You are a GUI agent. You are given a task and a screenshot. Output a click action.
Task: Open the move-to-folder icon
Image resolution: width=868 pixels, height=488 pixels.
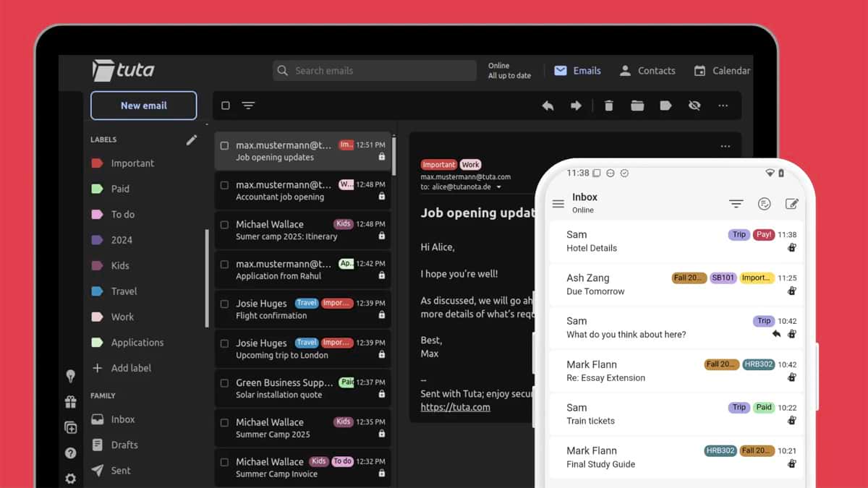point(637,106)
